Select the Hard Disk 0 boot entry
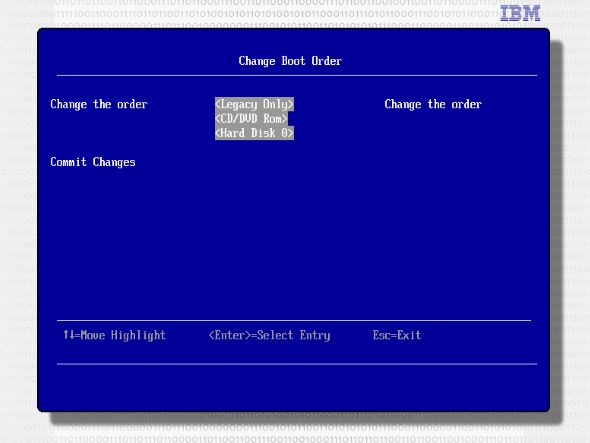Screen dimensions: 590x443 click(254, 133)
